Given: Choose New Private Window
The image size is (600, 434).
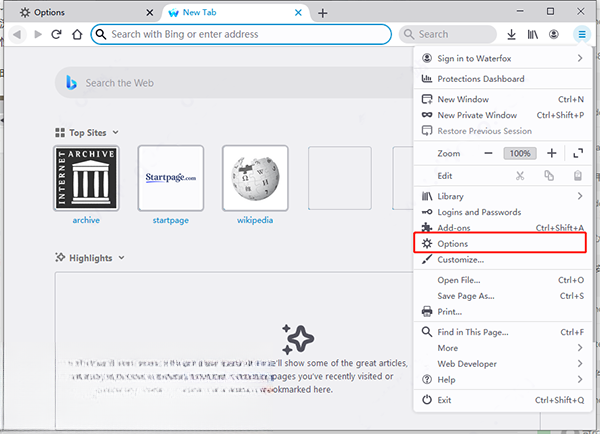Looking at the screenshot, I should [x=502, y=115].
